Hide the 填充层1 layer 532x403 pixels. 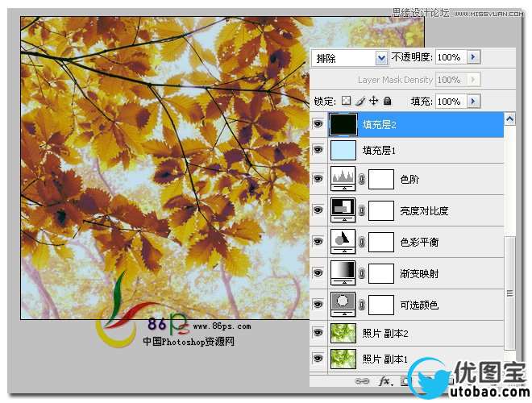click(318, 150)
